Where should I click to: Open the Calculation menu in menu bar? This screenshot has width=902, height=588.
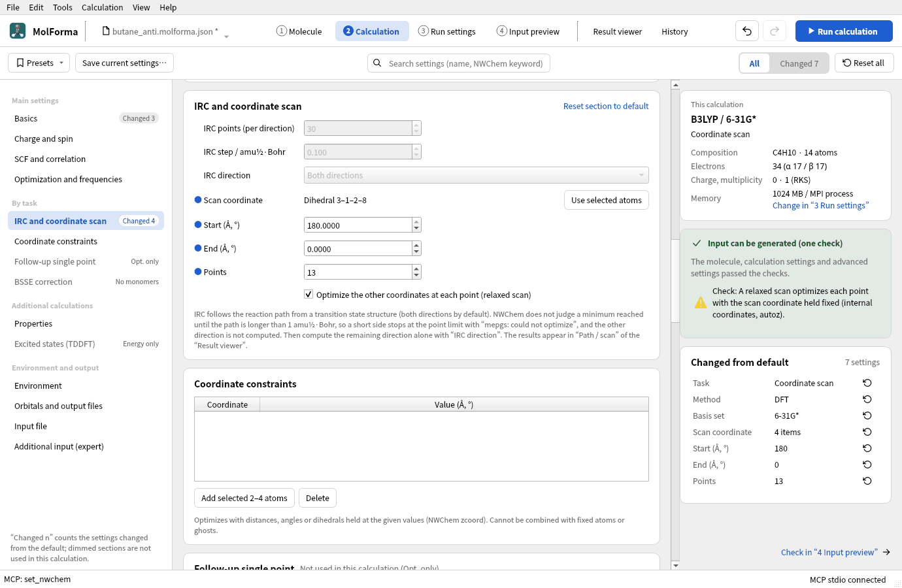pos(102,7)
